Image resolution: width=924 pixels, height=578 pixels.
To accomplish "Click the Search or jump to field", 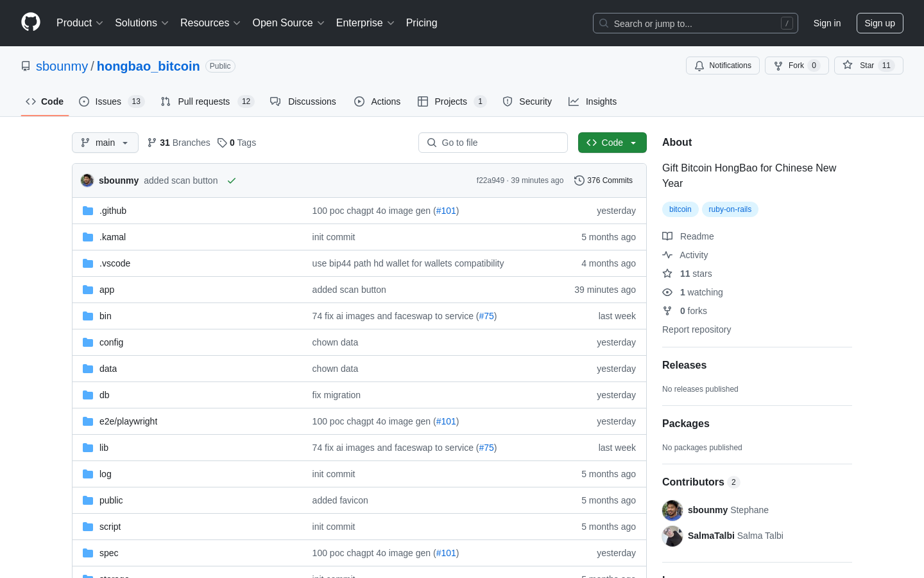I will coord(696,23).
